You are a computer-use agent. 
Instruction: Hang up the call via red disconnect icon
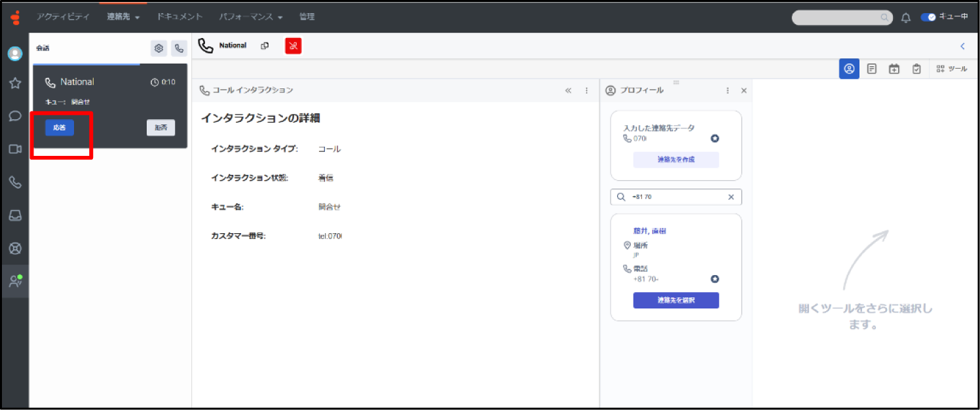[293, 45]
